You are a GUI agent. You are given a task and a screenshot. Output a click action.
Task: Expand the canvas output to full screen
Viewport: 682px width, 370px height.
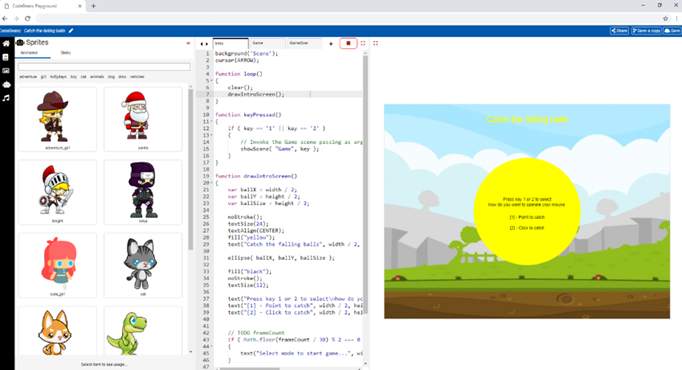point(375,43)
